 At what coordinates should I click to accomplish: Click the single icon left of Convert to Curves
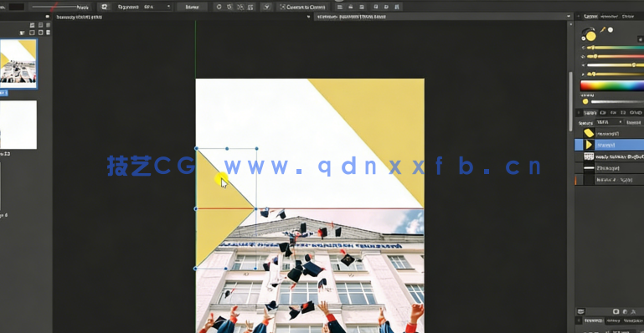(267, 7)
